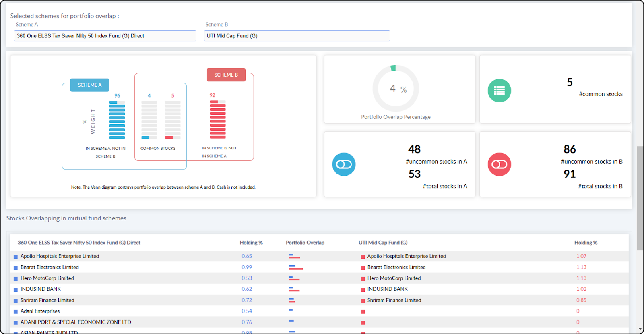Viewport: 644px width, 334px height.
Task: Select Bharat Electronics Limited in left column
Action: 50,267
